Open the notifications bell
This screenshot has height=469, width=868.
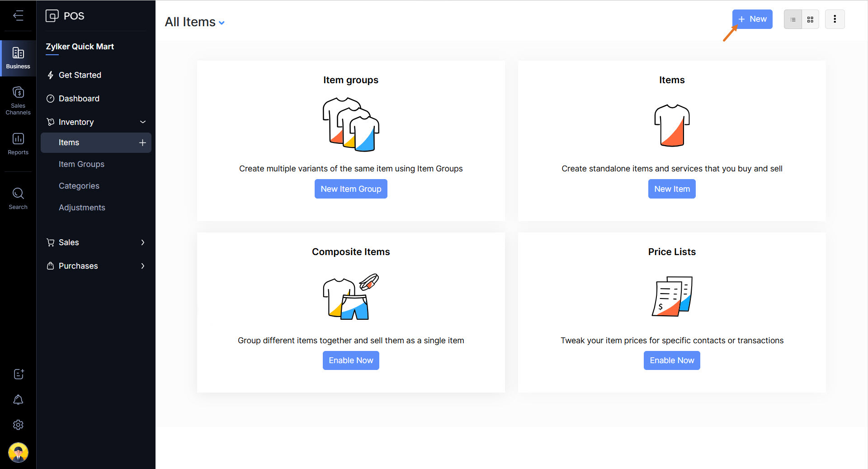pos(18,400)
